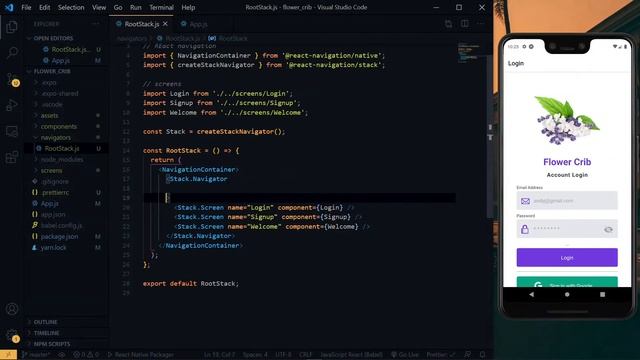Screen dimensions: 640x360
Task: Click the open changes icon in editor toolbar
Action: [x=449, y=24]
